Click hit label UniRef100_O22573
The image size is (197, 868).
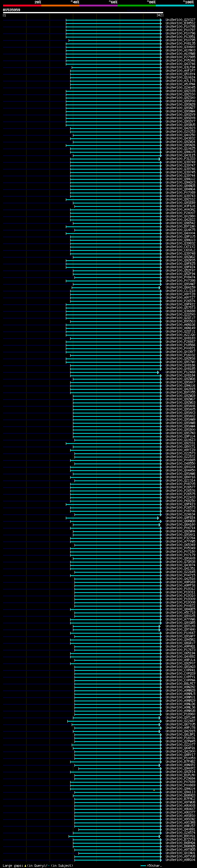tap(180, 453)
